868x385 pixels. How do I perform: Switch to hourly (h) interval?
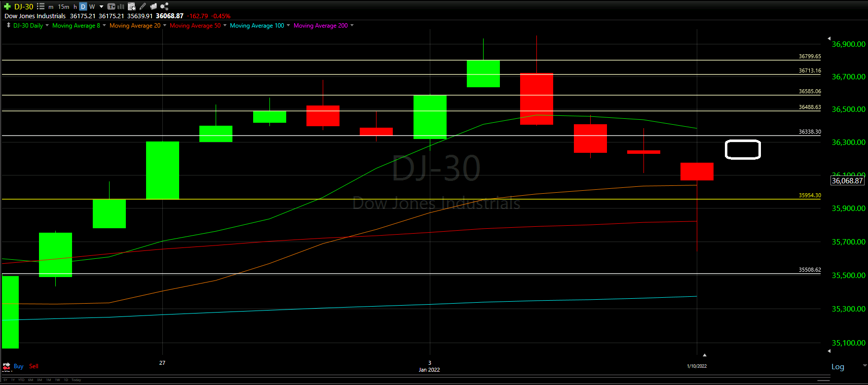75,7
